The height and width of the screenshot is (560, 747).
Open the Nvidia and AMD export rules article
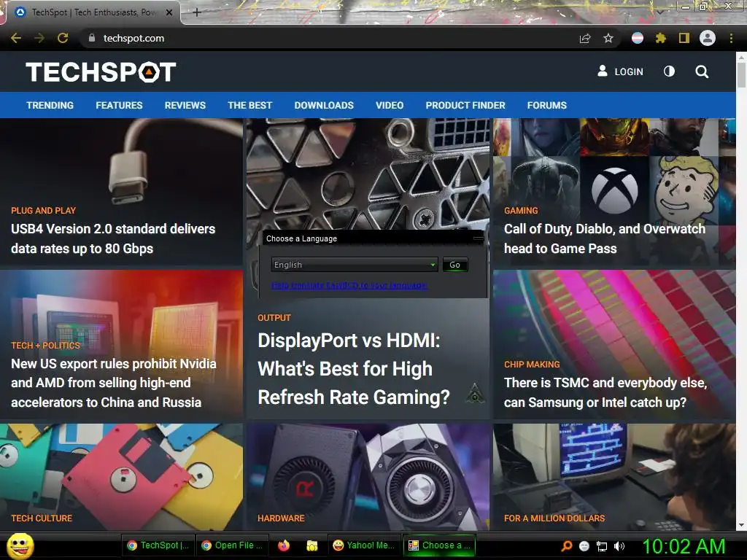point(113,383)
